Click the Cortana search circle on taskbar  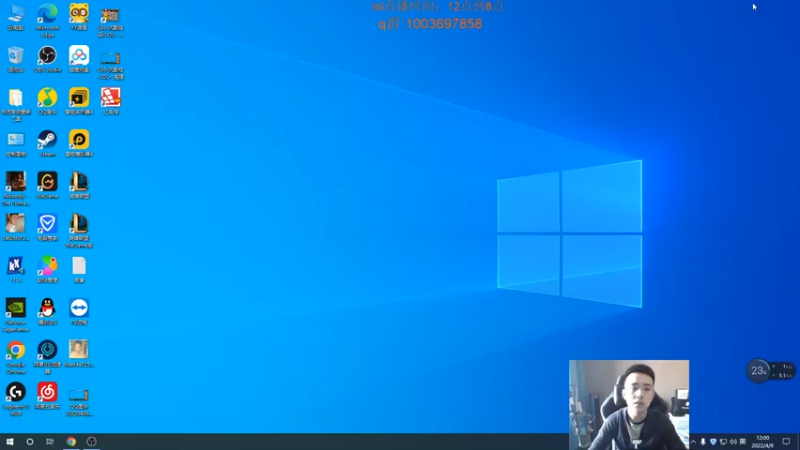click(x=30, y=442)
